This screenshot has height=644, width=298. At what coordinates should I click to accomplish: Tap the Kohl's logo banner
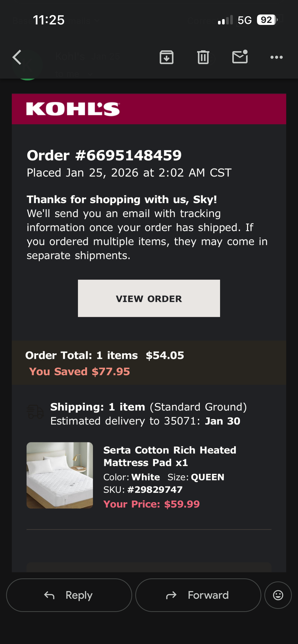coord(149,109)
